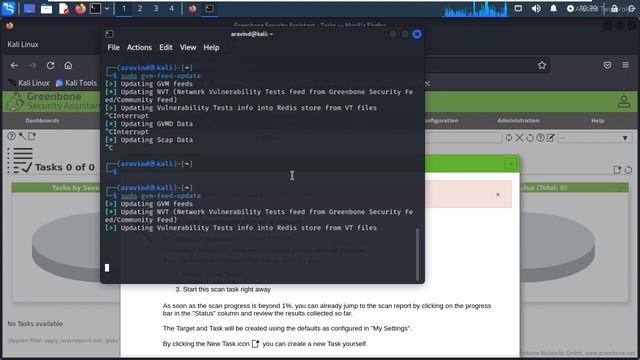640x360 pixels.
Task: Bookmark this page with the star icon
Action: 542,65
